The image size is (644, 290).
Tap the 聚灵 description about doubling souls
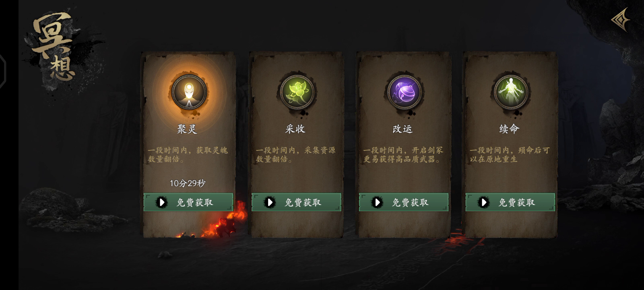188,155
